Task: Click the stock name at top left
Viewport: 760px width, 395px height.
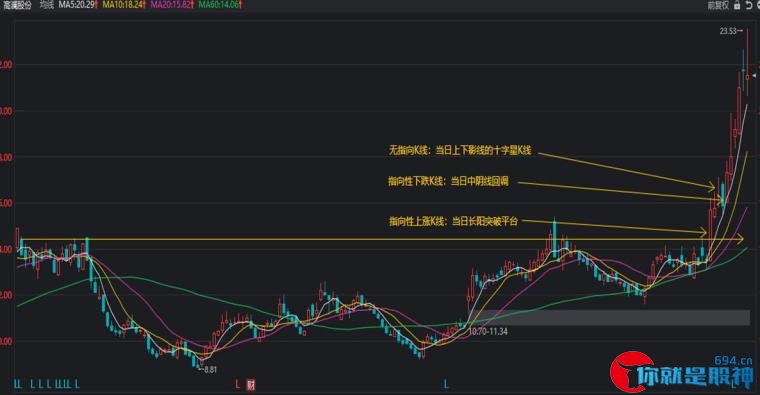Action: pyautogui.click(x=17, y=5)
